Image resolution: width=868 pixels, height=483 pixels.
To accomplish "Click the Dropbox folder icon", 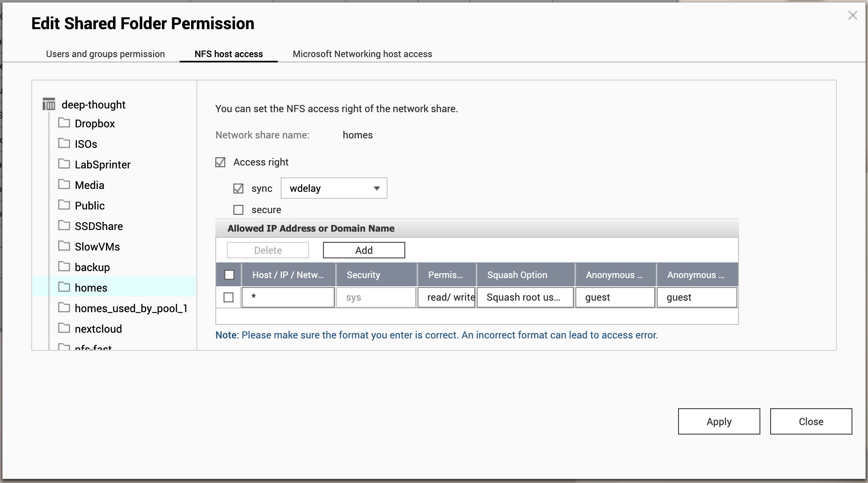I will pos(64,123).
